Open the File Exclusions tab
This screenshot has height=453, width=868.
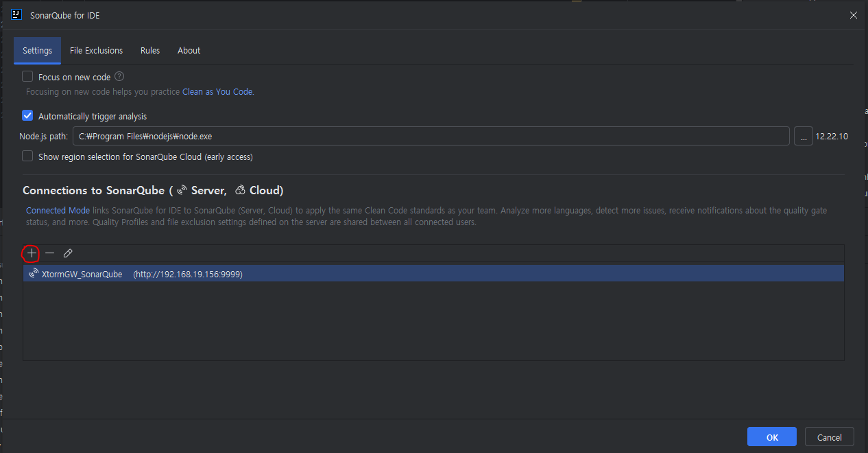[97, 51]
